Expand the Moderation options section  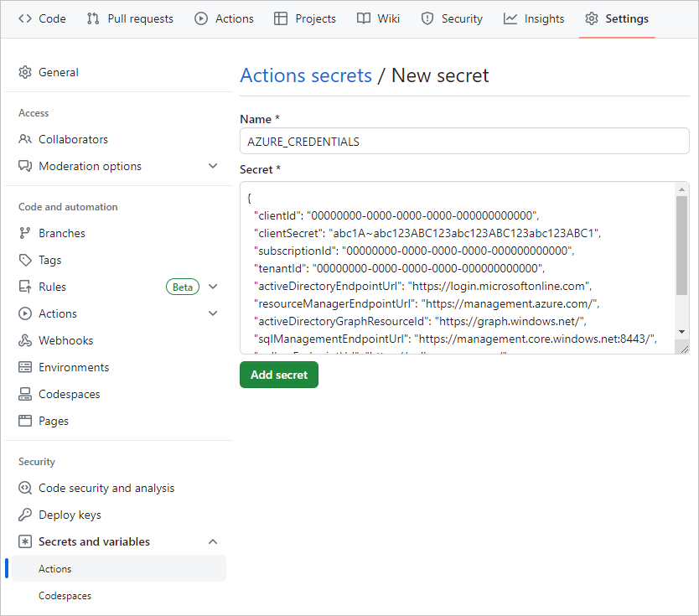click(212, 166)
